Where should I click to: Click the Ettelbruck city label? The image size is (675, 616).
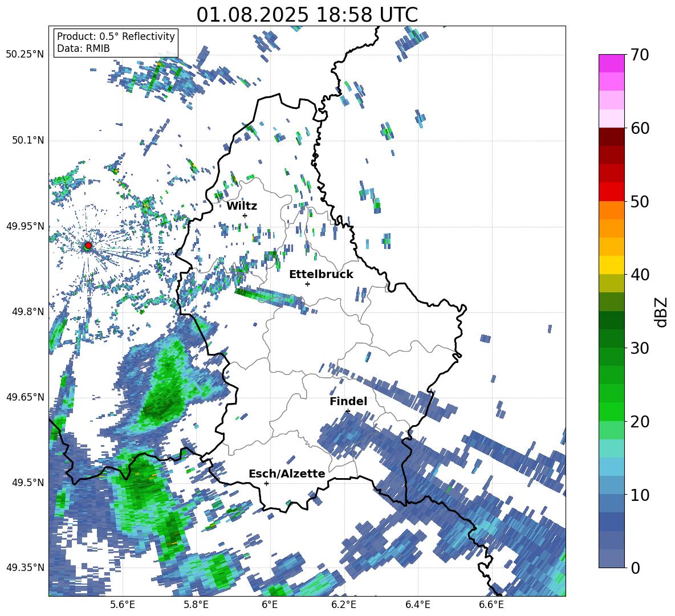pyautogui.click(x=321, y=275)
